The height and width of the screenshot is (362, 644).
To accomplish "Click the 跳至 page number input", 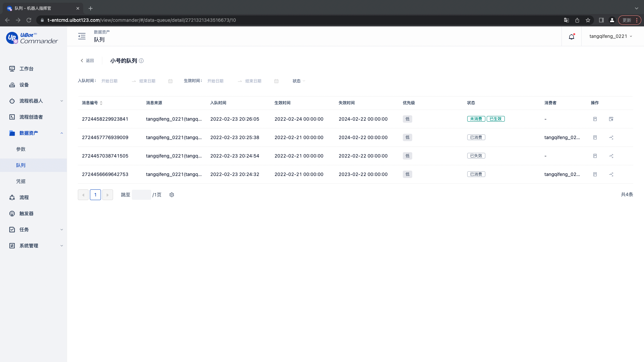I will (142, 195).
